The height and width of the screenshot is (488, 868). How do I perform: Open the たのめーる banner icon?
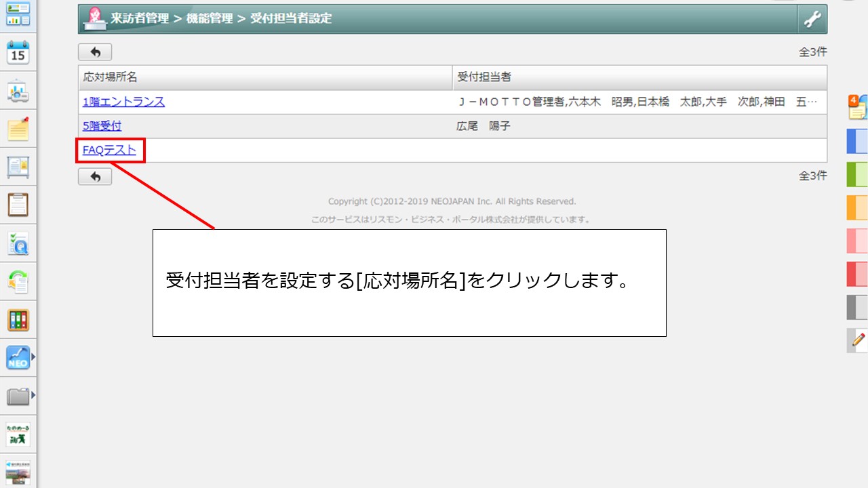pos(18,434)
